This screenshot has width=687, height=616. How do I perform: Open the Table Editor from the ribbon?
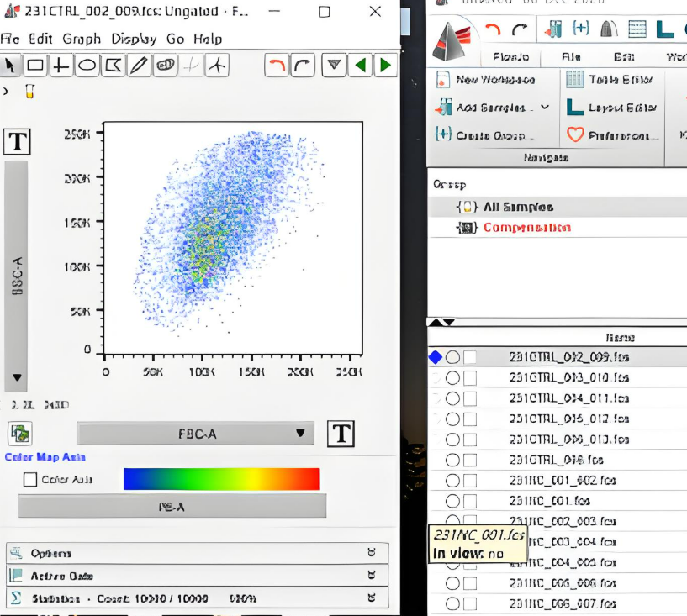point(610,79)
